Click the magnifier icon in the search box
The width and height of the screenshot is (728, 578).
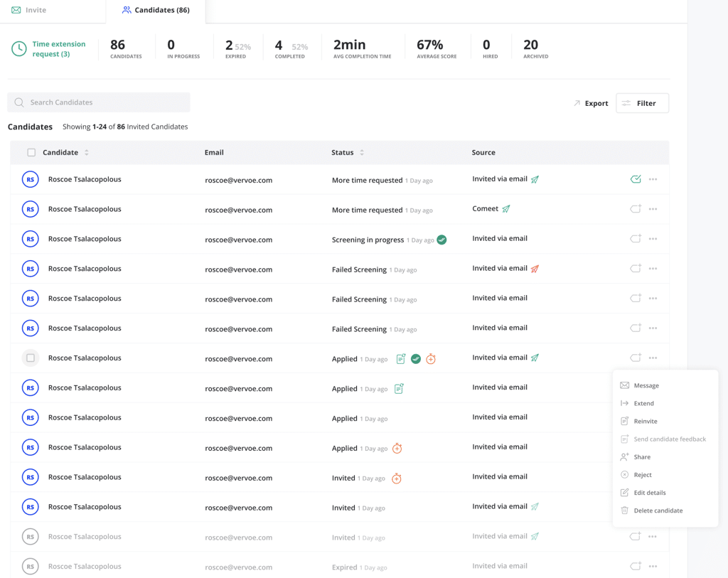coord(19,102)
